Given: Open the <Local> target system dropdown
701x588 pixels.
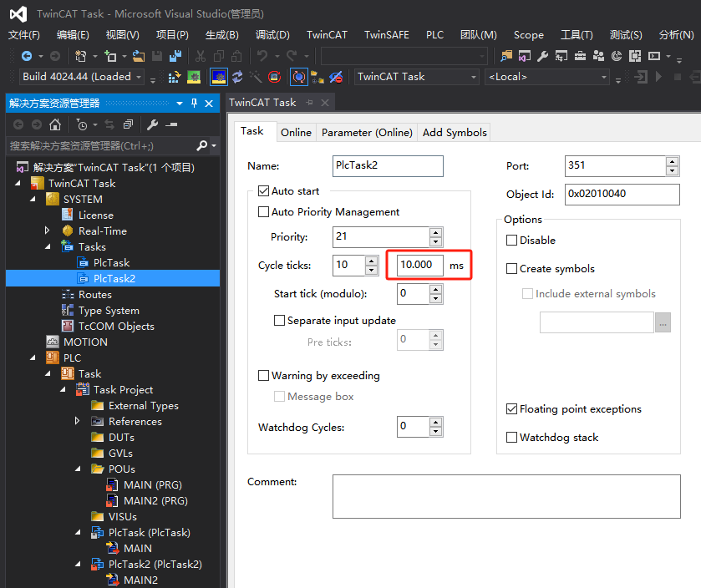Looking at the screenshot, I should coord(604,78).
